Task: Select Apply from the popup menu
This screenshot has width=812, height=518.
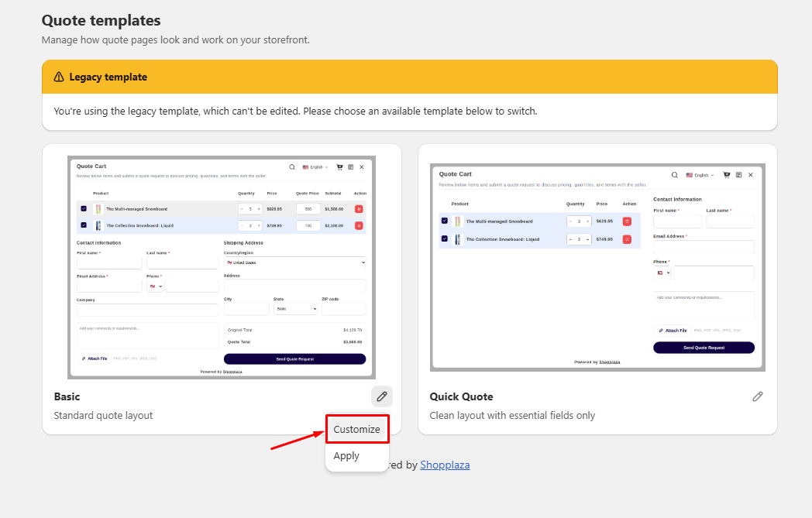Action: click(346, 456)
